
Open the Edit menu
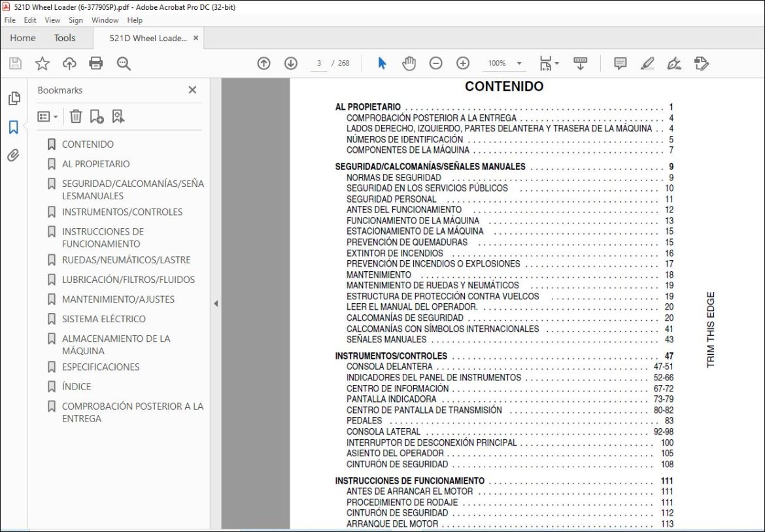pyautogui.click(x=30, y=20)
